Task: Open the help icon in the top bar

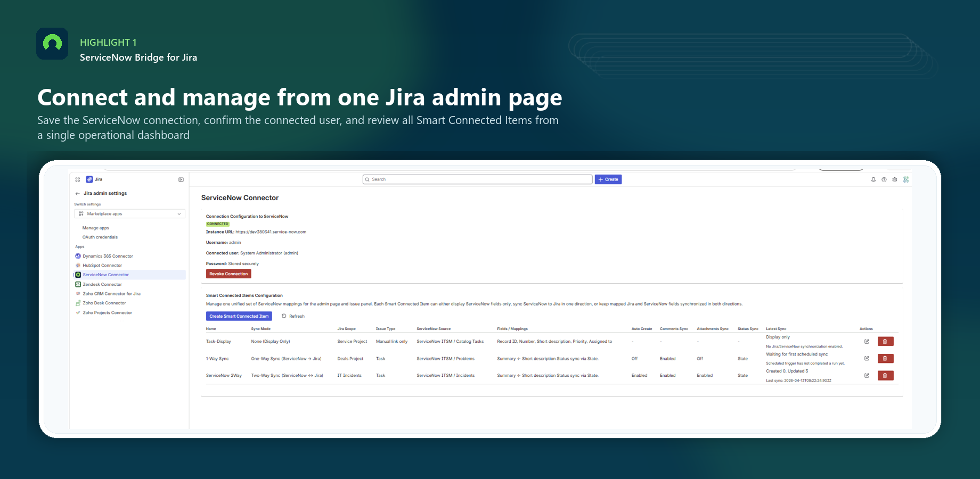Action: pos(884,179)
